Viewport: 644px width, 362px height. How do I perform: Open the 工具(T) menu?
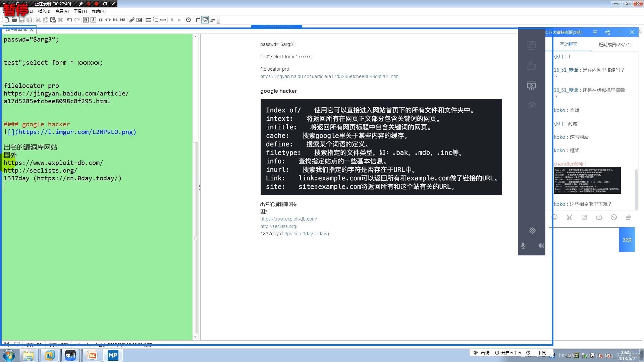coord(80,11)
